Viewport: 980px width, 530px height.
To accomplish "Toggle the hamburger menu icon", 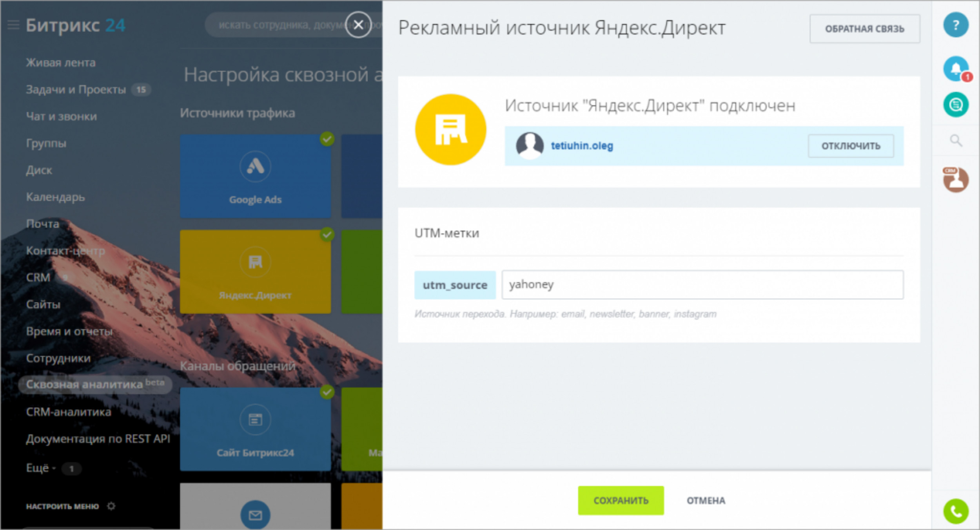I will pos(13,25).
